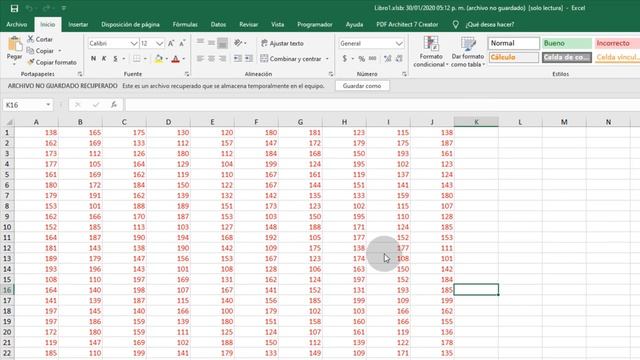The height and width of the screenshot is (360, 640).
Task: Select column K header
Action: pyautogui.click(x=476, y=122)
